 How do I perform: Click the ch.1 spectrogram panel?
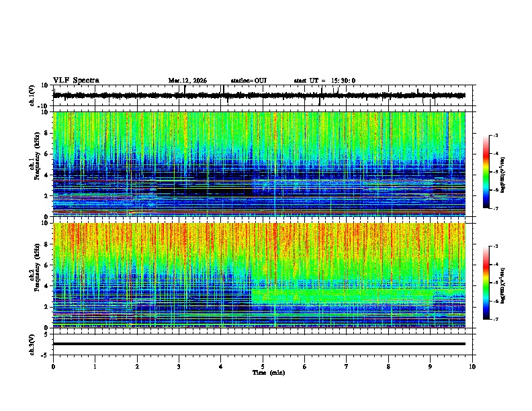(x=259, y=164)
